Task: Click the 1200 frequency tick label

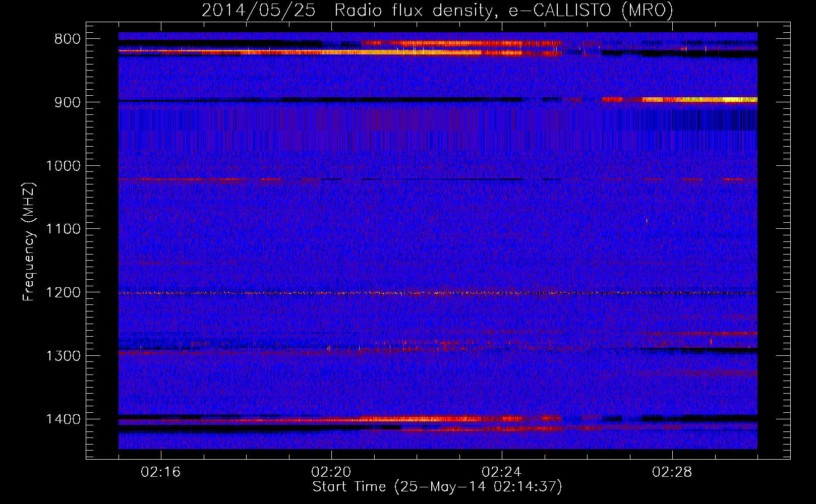Action: [63, 293]
